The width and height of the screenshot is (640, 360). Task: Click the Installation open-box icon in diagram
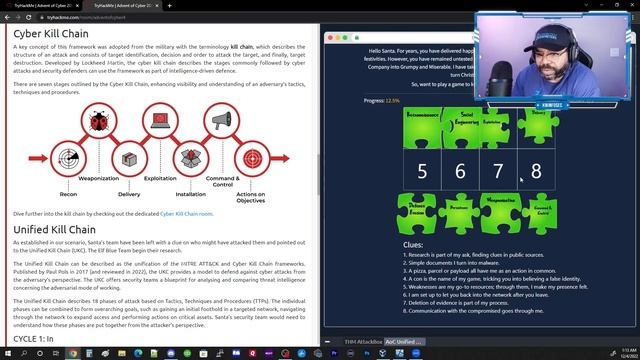[191, 158]
